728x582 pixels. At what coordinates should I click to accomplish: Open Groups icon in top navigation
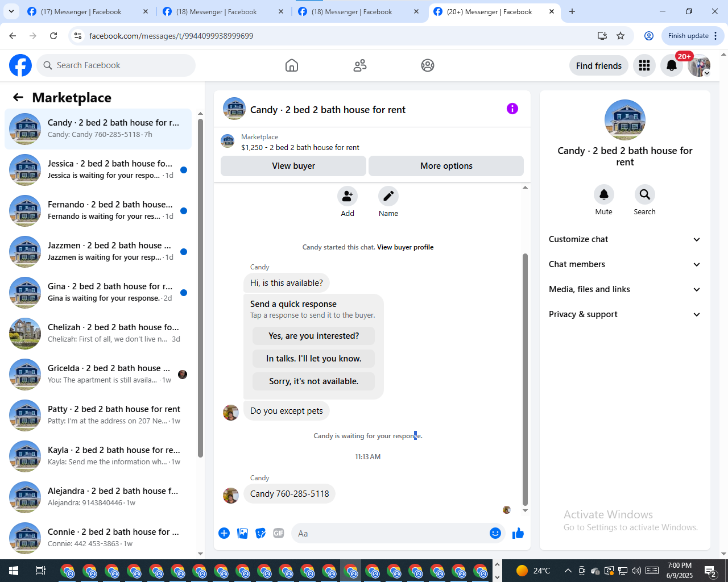pyautogui.click(x=428, y=65)
